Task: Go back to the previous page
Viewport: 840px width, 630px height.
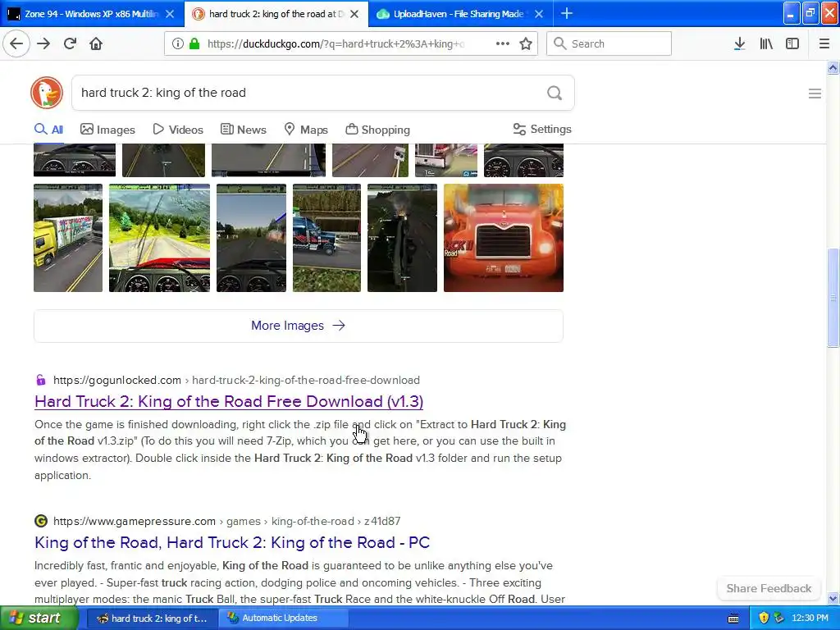Action: (x=16, y=44)
